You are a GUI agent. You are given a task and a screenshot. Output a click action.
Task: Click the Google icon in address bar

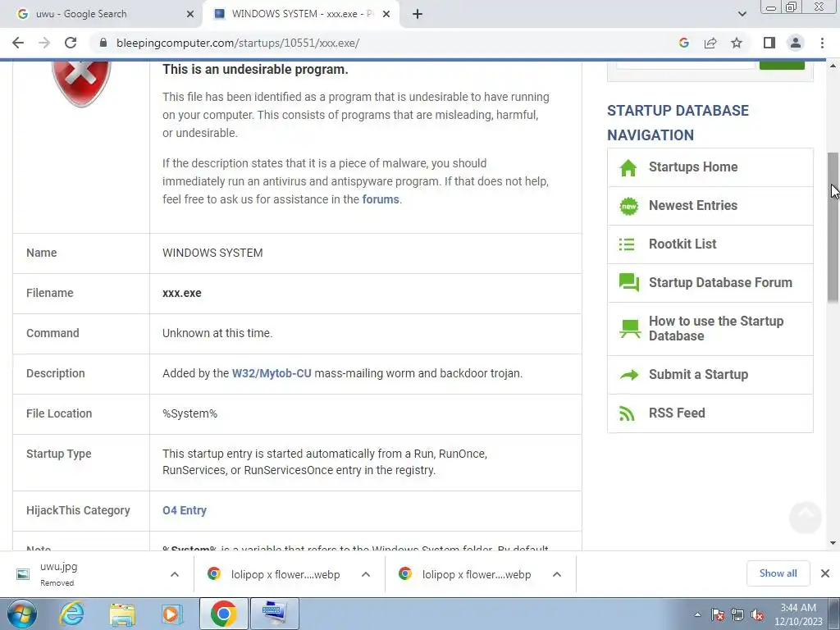tap(683, 43)
